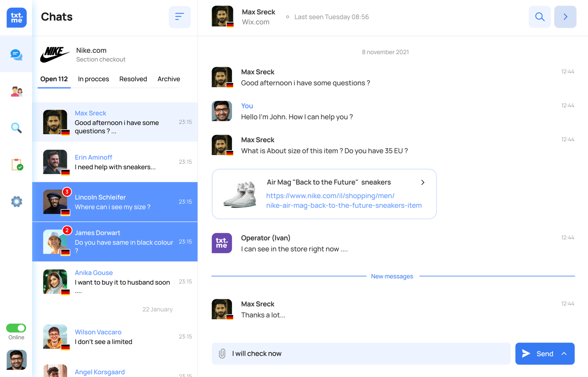This screenshot has width=588, height=377.
Task: Open settings gear icon
Action: coord(16,201)
